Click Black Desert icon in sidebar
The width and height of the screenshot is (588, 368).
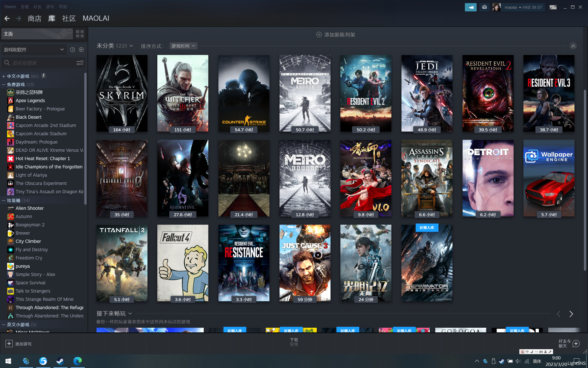pos(10,117)
